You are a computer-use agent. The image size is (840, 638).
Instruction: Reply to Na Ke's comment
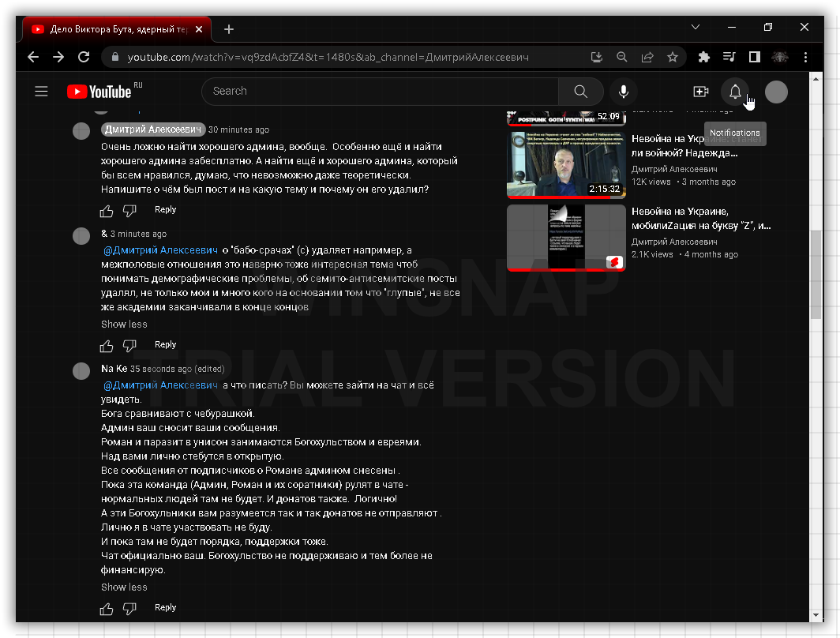pyautogui.click(x=165, y=607)
